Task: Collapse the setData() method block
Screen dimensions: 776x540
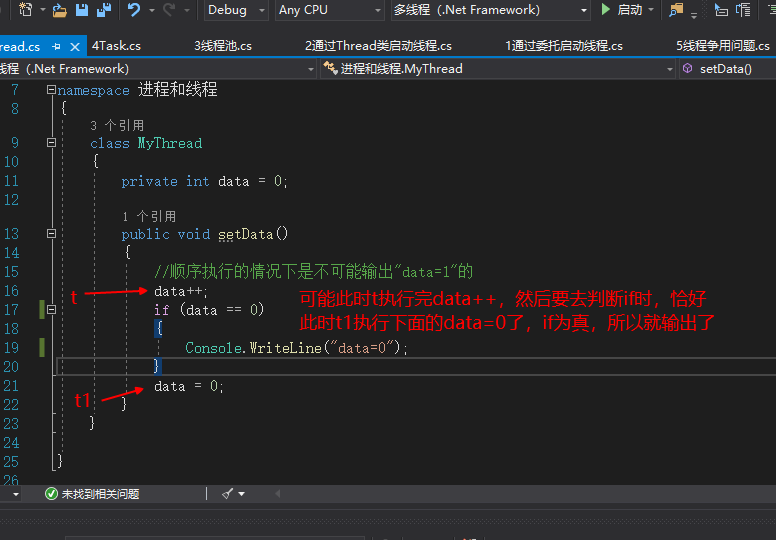Action: [51, 234]
